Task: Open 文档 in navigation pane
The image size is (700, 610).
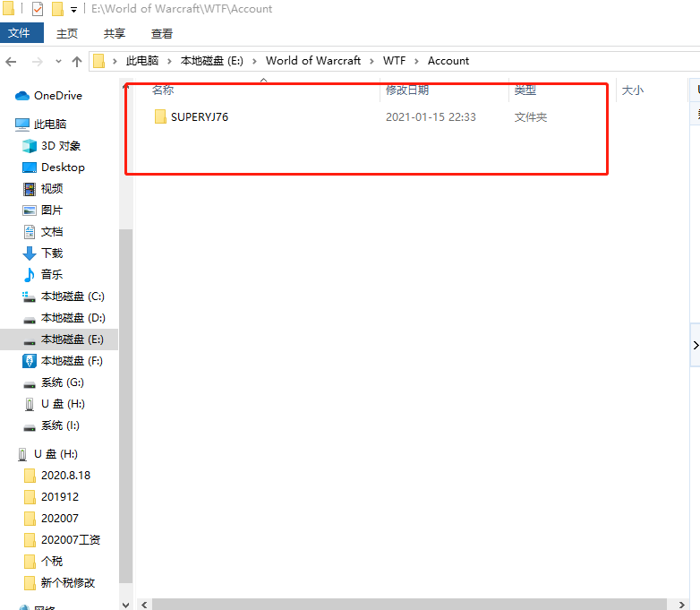Action: [x=52, y=231]
